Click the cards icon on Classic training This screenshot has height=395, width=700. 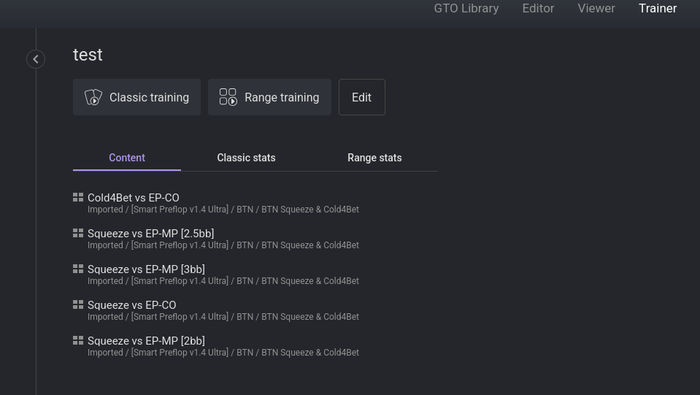93,97
